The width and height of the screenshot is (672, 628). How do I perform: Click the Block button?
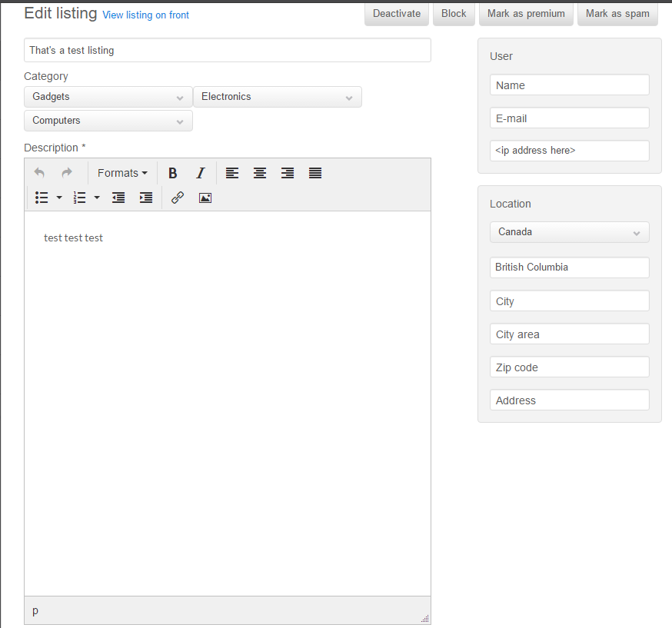(x=454, y=14)
